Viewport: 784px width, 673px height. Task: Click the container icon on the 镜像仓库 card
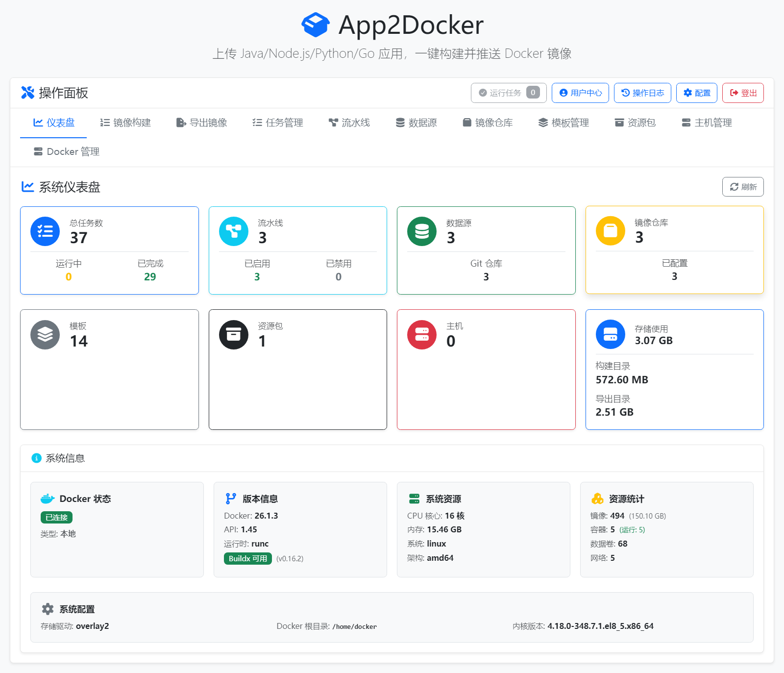pos(610,230)
